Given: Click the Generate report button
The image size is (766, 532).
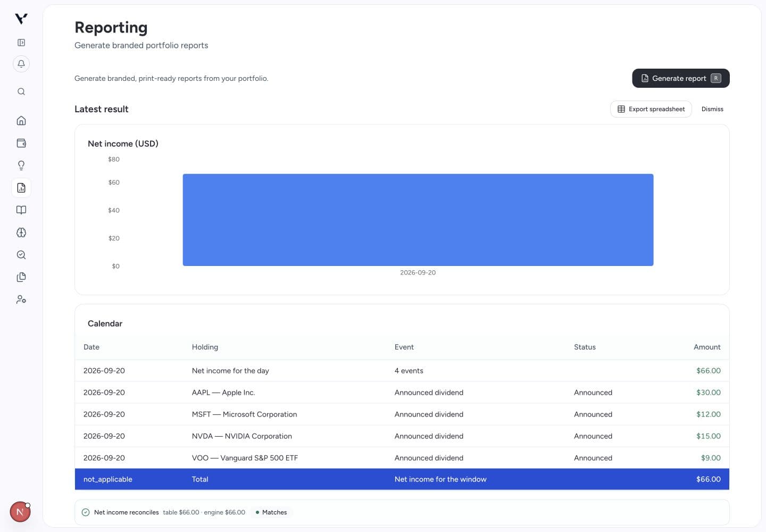Looking at the screenshot, I should 680,78.
